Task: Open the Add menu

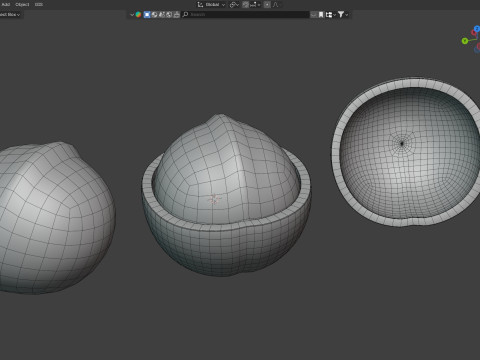Action: (6, 5)
